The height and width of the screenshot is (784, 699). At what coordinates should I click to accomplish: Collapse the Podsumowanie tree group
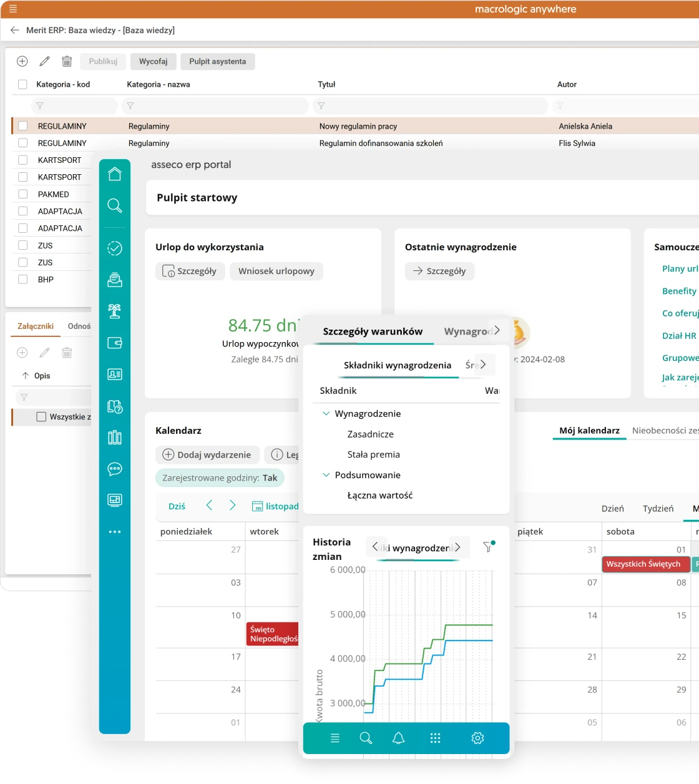tap(326, 475)
